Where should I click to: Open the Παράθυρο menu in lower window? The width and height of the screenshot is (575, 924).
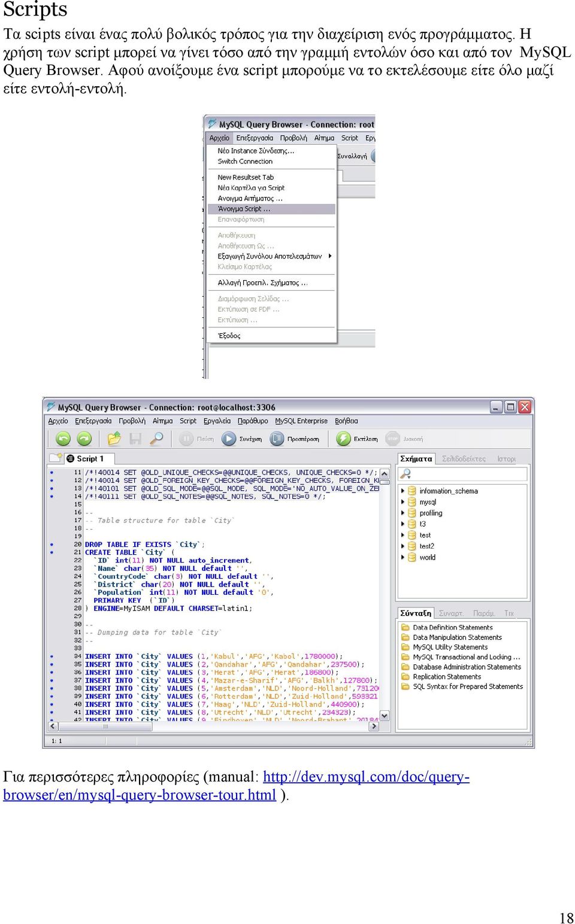coord(253,421)
